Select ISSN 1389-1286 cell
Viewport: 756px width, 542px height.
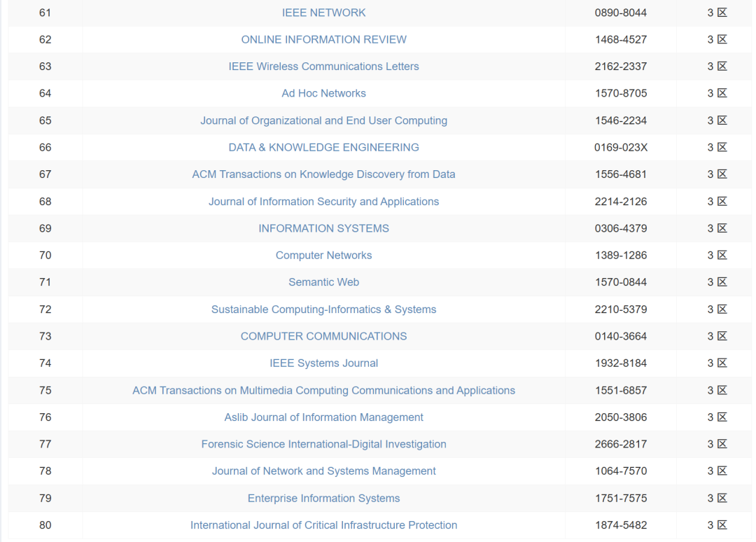click(620, 256)
